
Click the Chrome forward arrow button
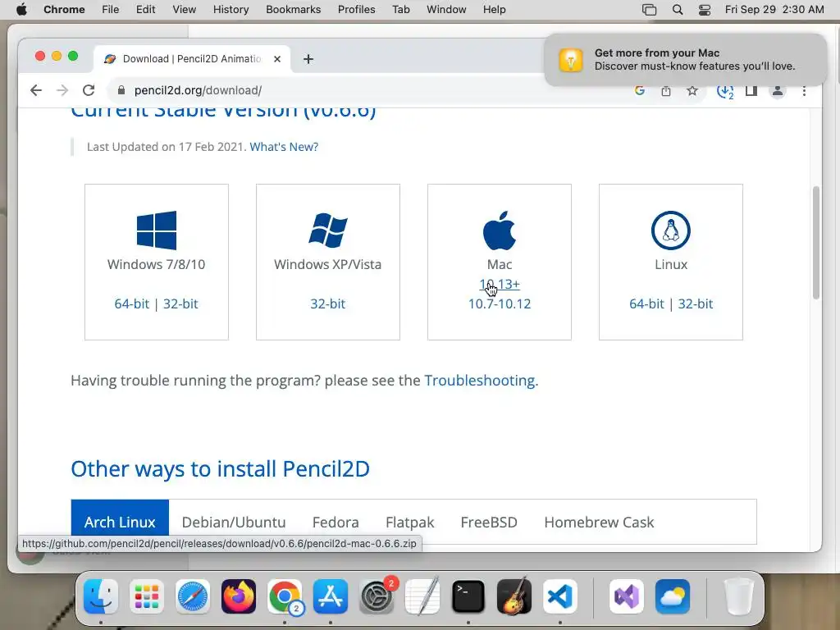point(62,90)
